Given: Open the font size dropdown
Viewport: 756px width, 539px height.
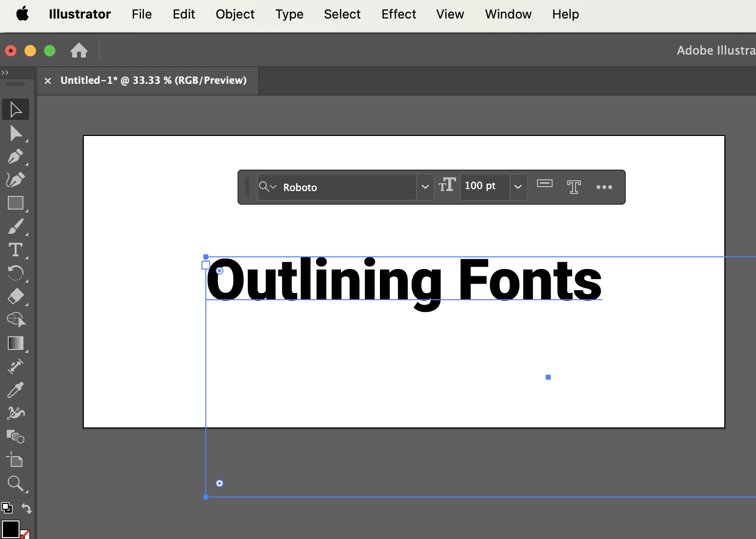Looking at the screenshot, I should [x=518, y=187].
